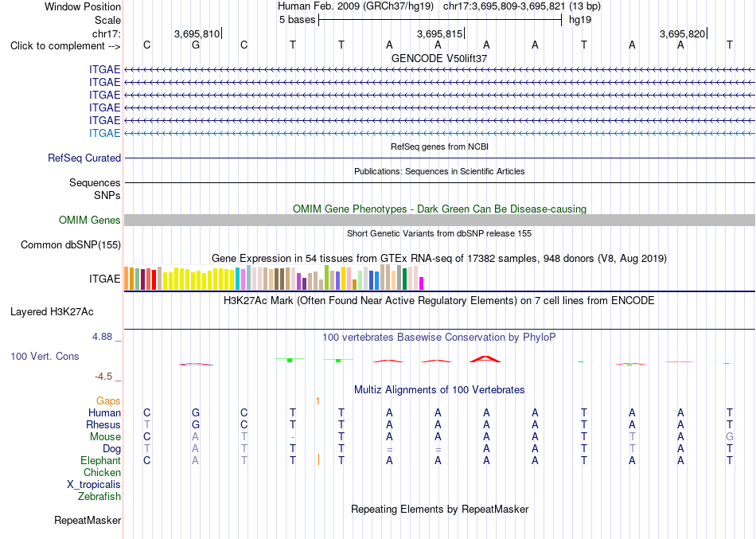Click the Chicken species label

[x=102, y=472]
